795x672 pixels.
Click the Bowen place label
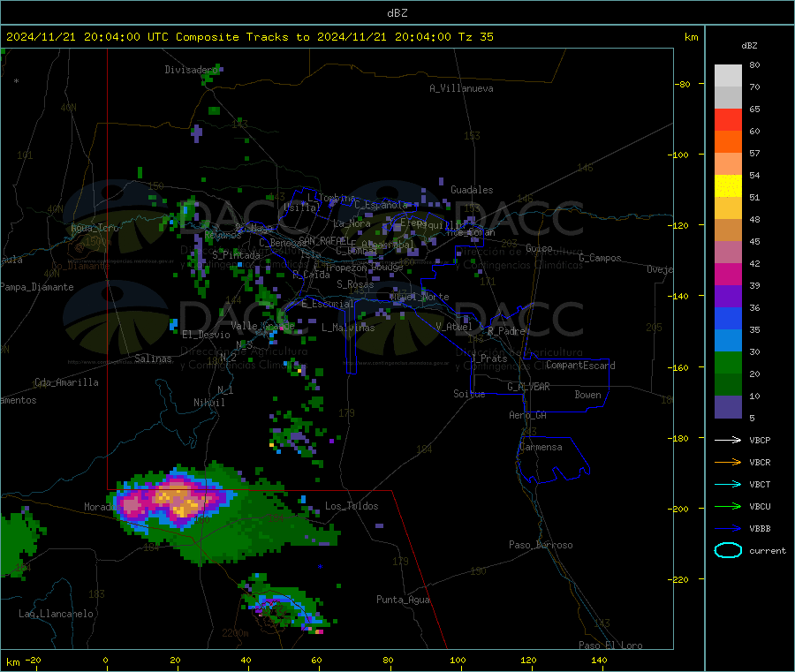[x=588, y=395]
